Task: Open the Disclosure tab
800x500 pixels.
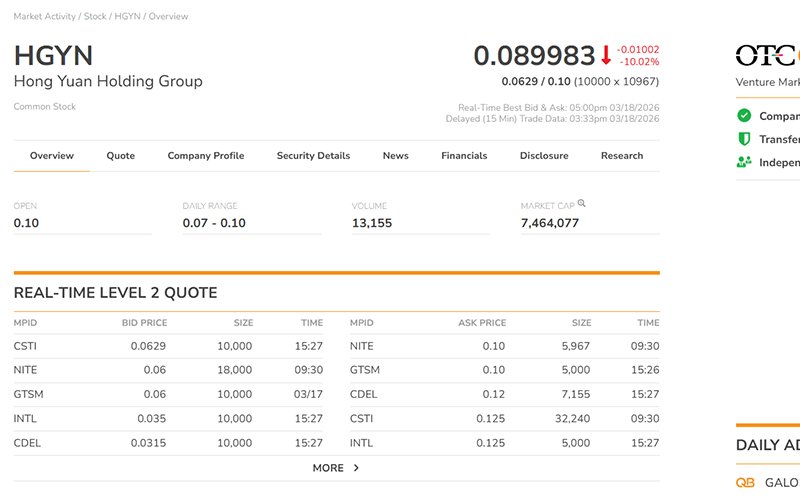Action: pos(544,156)
